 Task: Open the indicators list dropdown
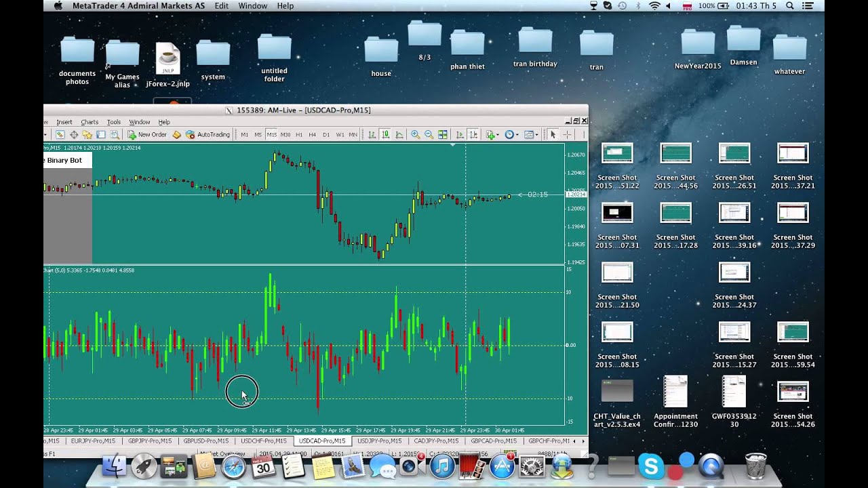pos(492,135)
